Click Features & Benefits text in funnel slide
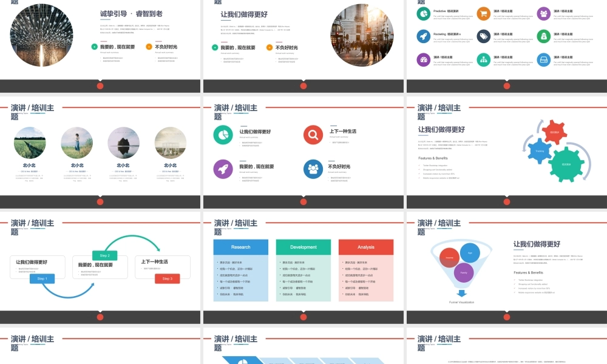The height and width of the screenshot is (364, 607). pyautogui.click(x=528, y=273)
